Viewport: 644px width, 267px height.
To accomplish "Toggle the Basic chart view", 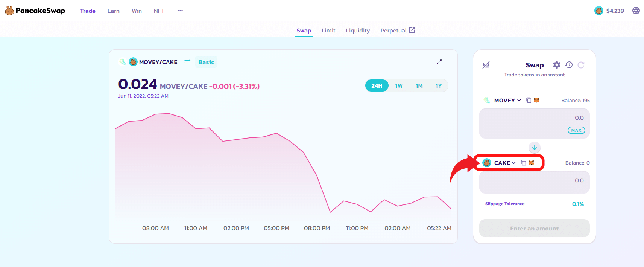I will click(x=206, y=62).
